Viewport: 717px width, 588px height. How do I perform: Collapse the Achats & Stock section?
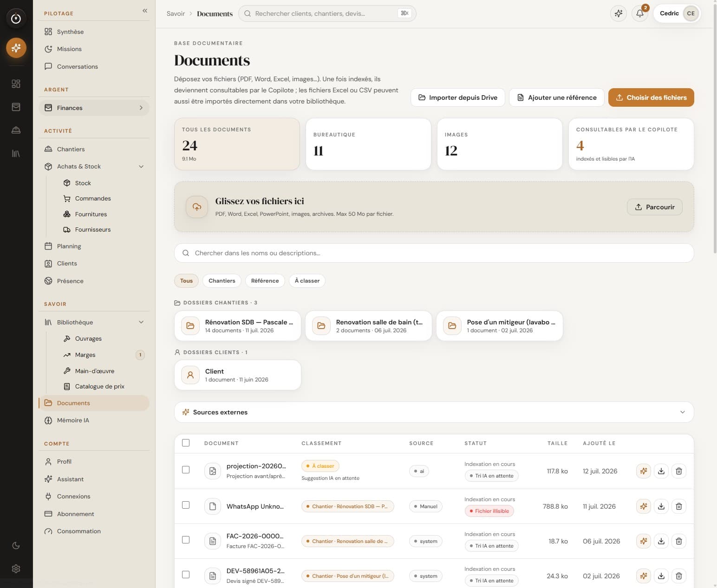141,167
